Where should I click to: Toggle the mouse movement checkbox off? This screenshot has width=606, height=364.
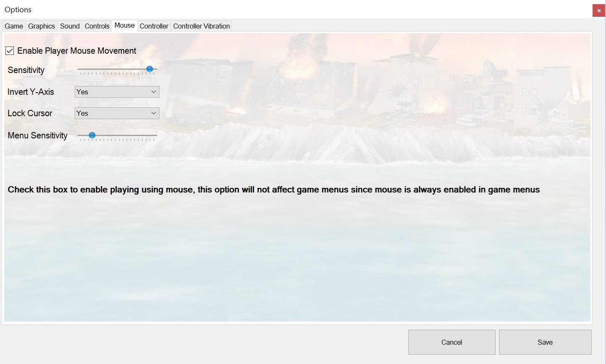(x=9, y=51)
